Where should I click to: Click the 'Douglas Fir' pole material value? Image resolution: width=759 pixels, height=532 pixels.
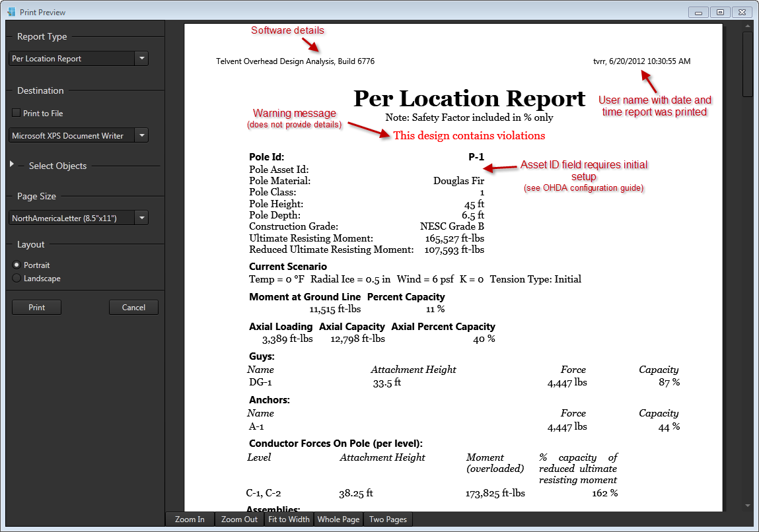pos(458,181)
